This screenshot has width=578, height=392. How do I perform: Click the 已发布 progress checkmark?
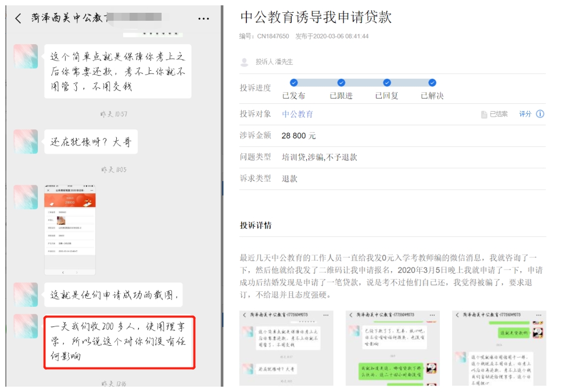(x=293, y=83)
